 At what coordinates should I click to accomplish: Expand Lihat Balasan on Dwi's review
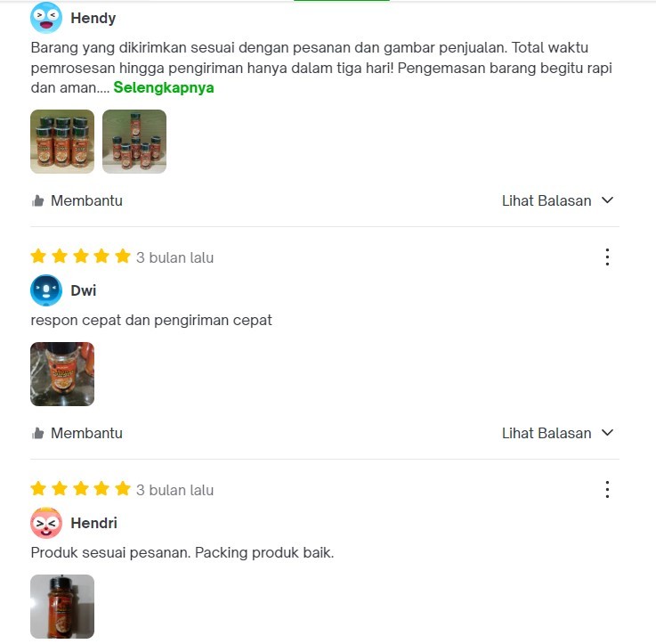pyautogui.click(x=558, y=433)
